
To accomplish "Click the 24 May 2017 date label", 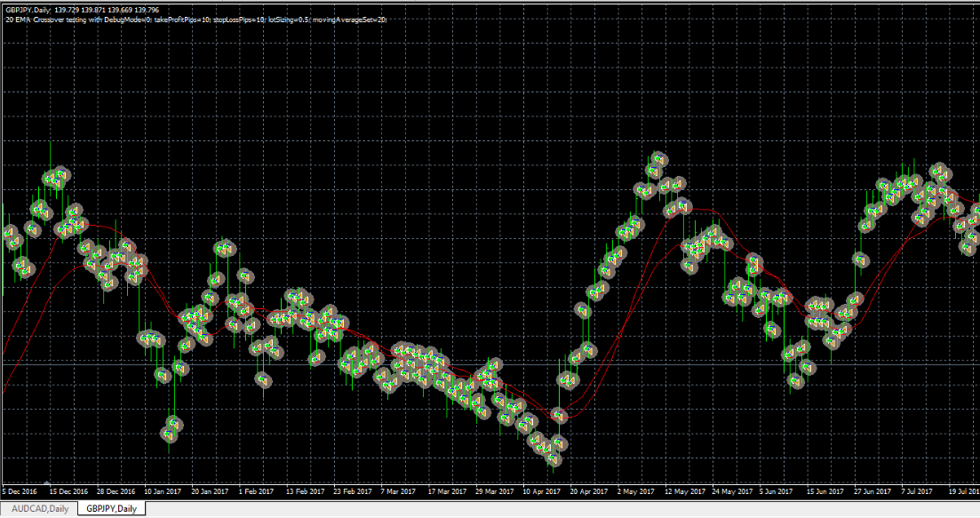I will (x=732, y=491).
